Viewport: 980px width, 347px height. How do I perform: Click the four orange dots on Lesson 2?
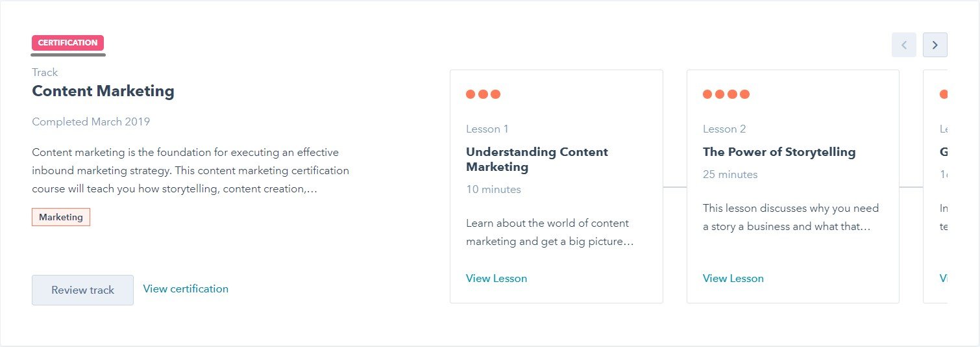tap(726, 94)
